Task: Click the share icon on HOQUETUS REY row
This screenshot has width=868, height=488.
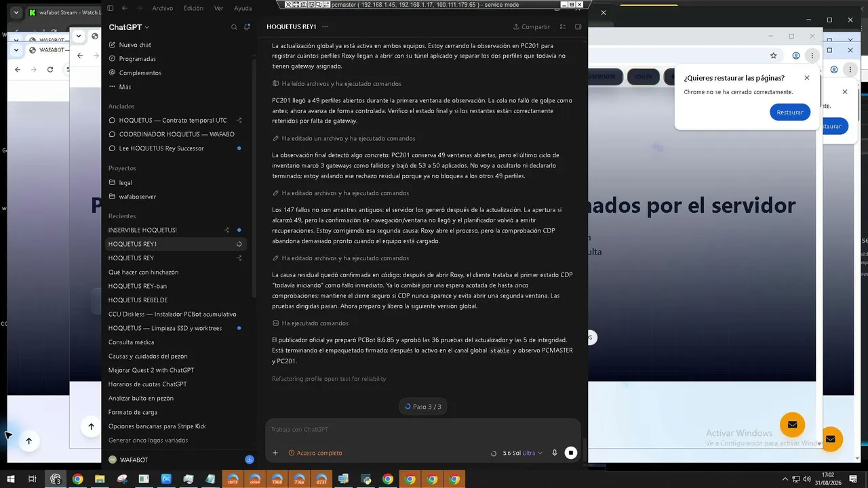Action: click(239, 258)
